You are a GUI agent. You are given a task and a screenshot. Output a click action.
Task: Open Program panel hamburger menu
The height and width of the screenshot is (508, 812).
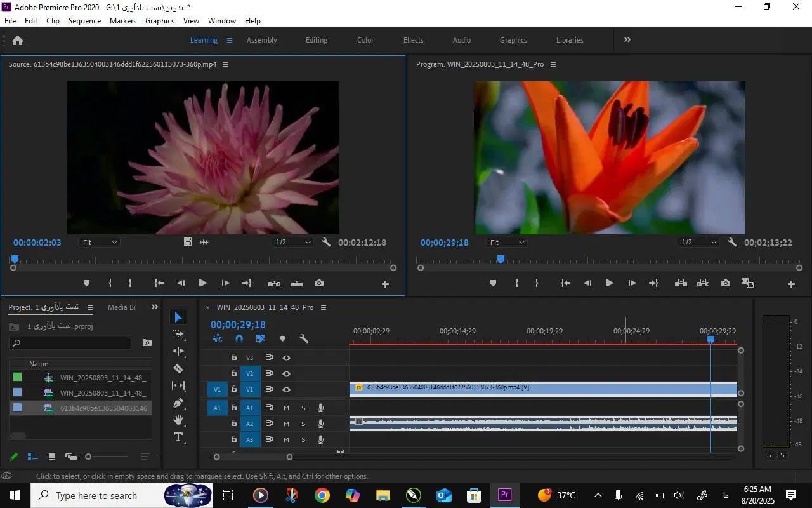pyautogui.click(x=553, y=65)
